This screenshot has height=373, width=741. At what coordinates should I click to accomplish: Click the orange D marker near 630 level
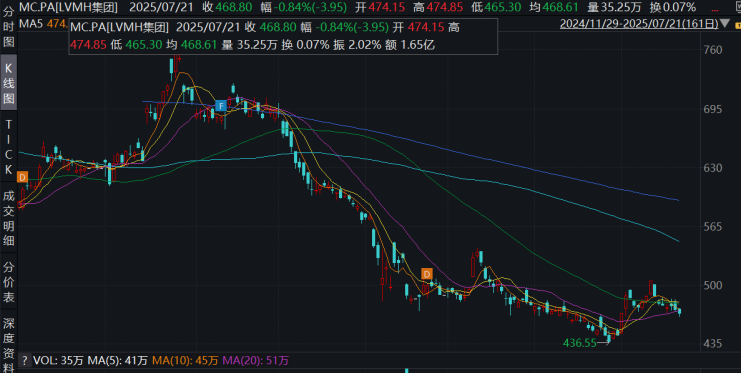coord(22,177)
